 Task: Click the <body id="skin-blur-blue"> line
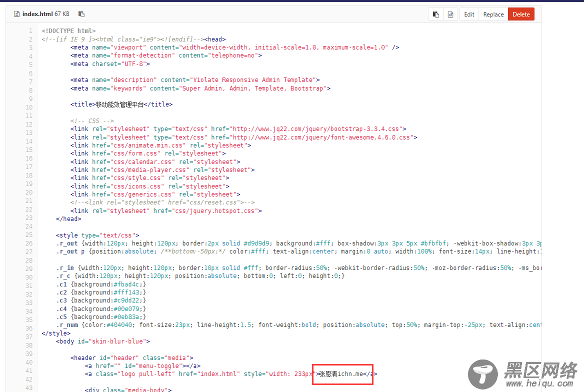click(103, 341)
